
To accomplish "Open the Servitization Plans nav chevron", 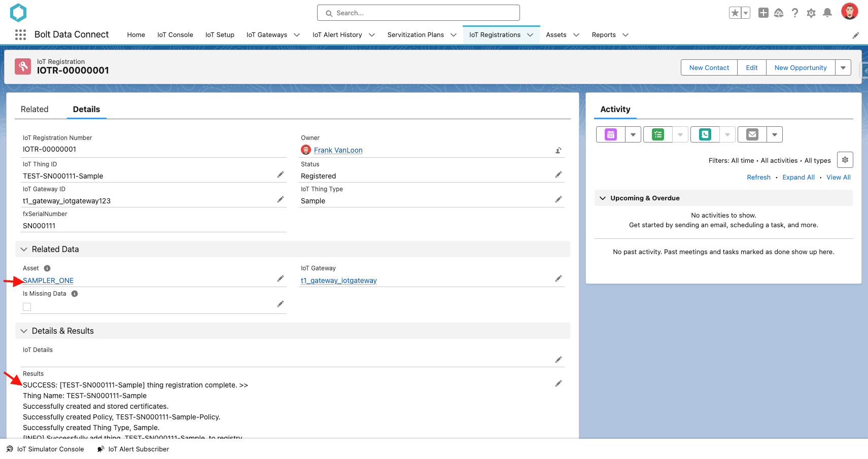I will tap(454, 35).
